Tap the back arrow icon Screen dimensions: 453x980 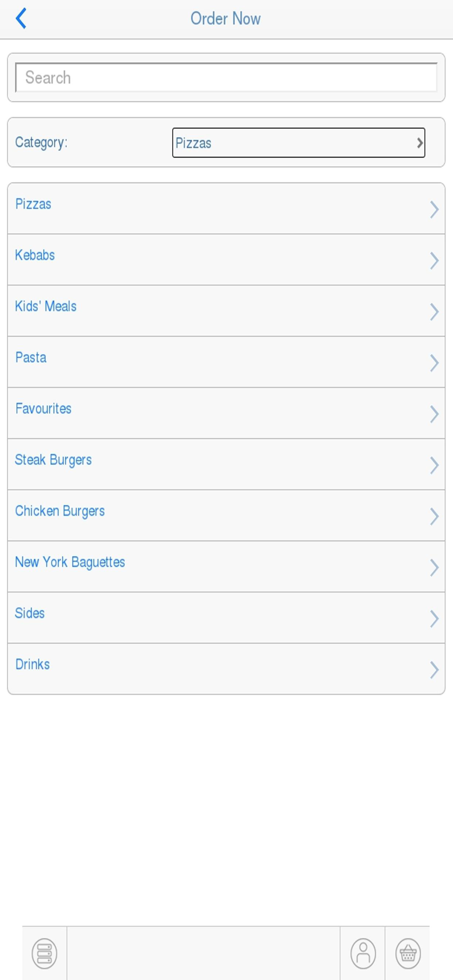click(x=21, y=19)
